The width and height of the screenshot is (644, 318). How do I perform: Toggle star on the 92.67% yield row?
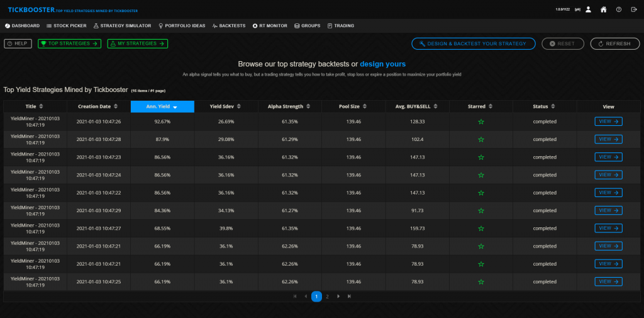[x=481, y=122]
